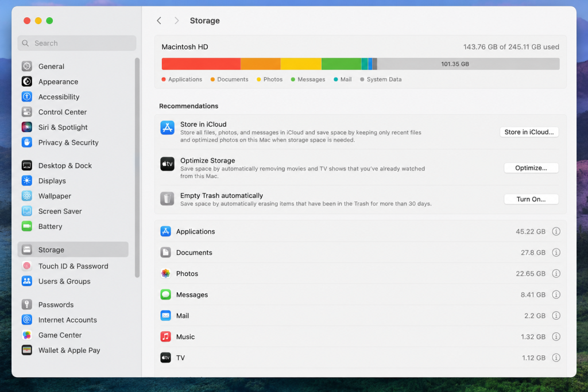This screenshot has height=392, width=588.
Task: Open the Users & Groups icon
Action: (x=26, y=281)
